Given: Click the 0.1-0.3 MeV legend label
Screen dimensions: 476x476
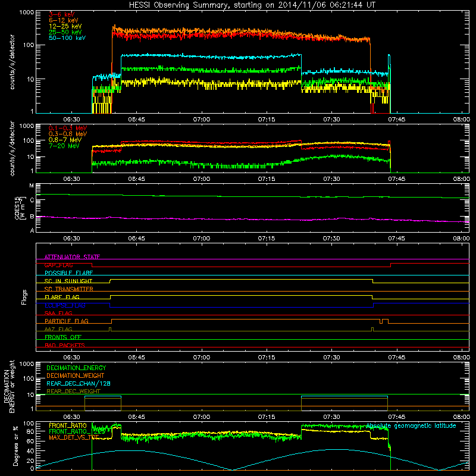Looking at the screenshot, I should coord(68,128).
